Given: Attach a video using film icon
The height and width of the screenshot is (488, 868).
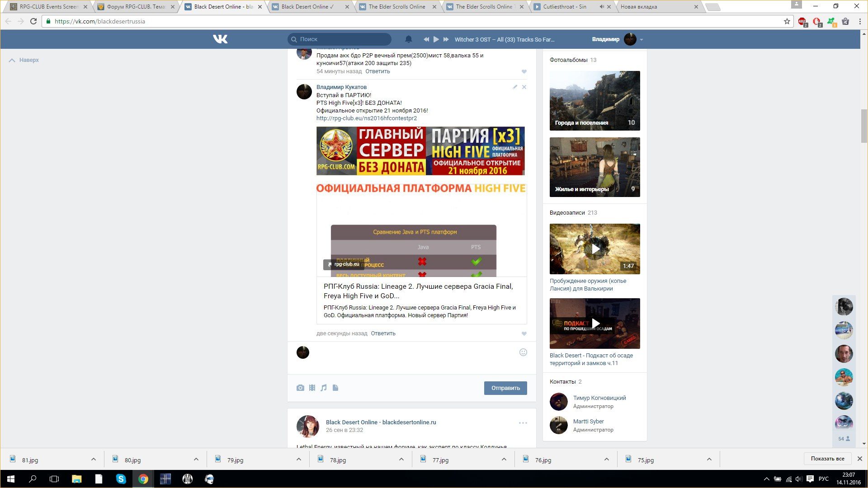Looking at the screenshot, I should point(312,388).
